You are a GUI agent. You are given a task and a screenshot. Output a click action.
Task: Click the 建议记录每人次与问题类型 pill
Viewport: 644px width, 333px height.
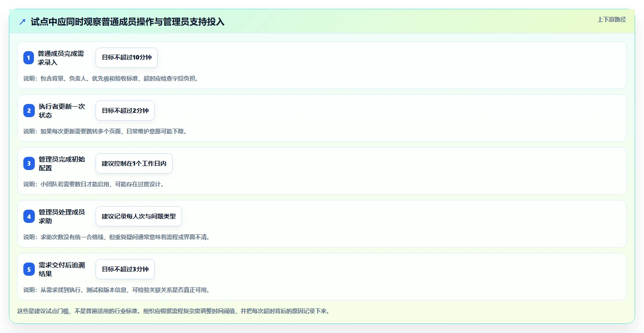point(139,216)
